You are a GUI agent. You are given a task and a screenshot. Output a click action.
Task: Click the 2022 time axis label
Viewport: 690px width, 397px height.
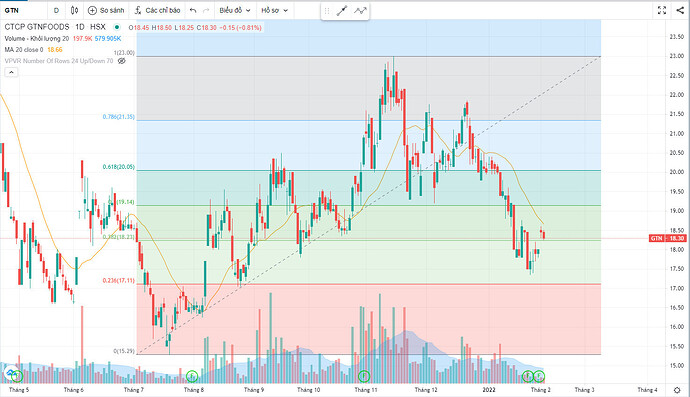click(x=489, y=390)
